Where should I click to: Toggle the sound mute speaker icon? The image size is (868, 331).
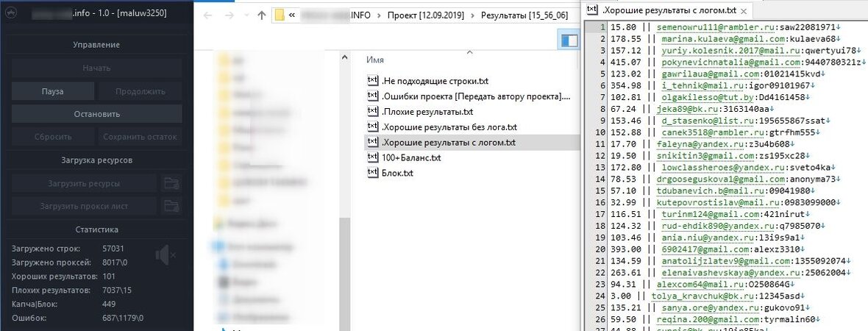[x=165, y=255]
